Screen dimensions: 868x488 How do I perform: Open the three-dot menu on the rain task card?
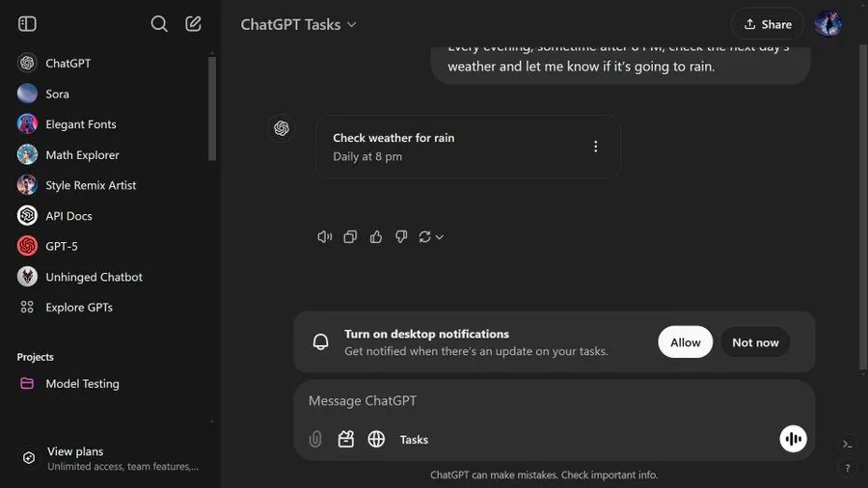(595, 146)
